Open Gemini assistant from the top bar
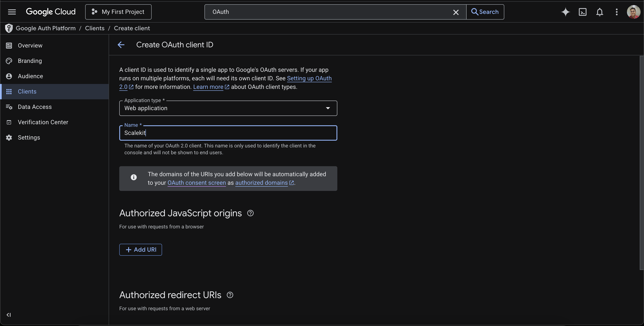The width and height of the screenshot is (644, 326). [565, 12]
